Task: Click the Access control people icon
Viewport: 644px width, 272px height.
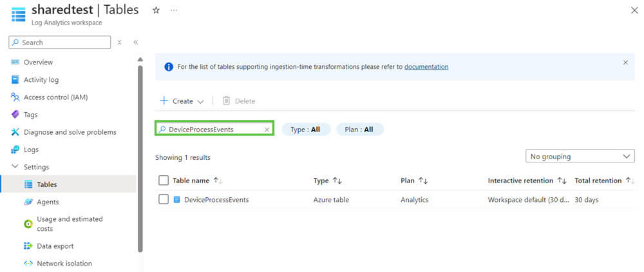Action: (15, 97)
